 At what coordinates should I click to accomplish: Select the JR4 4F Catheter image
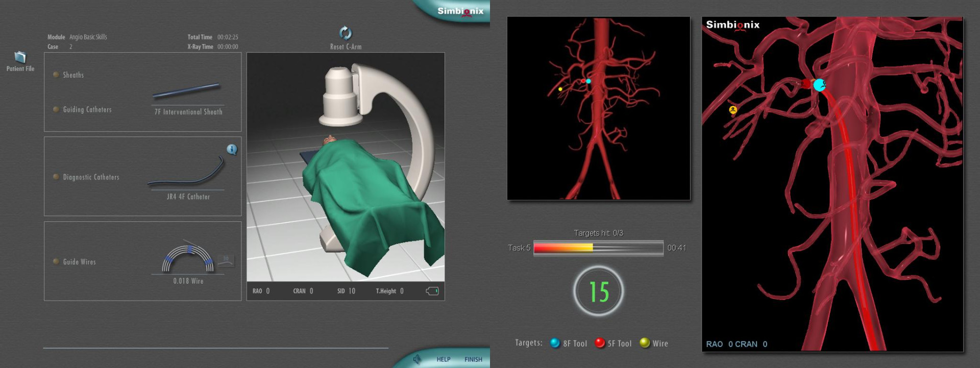(187, 172)
